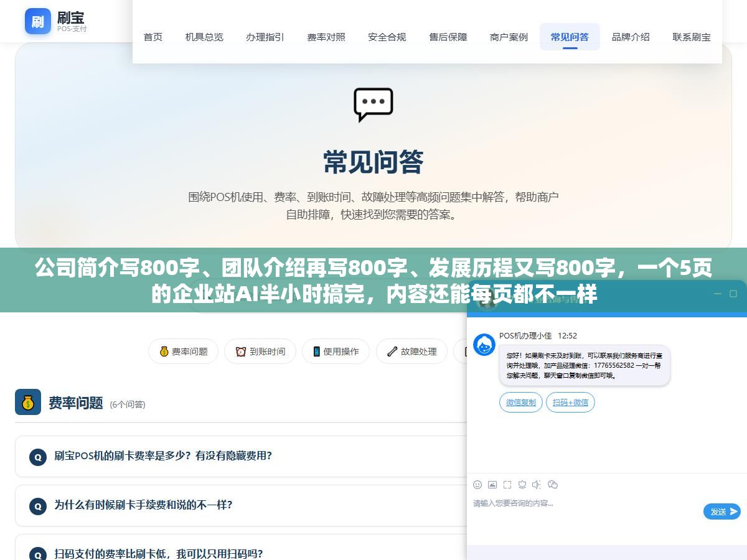Screen dimensions: 747x560
Task: Filter by 到账时间 category chip
Action: (260, 352)
